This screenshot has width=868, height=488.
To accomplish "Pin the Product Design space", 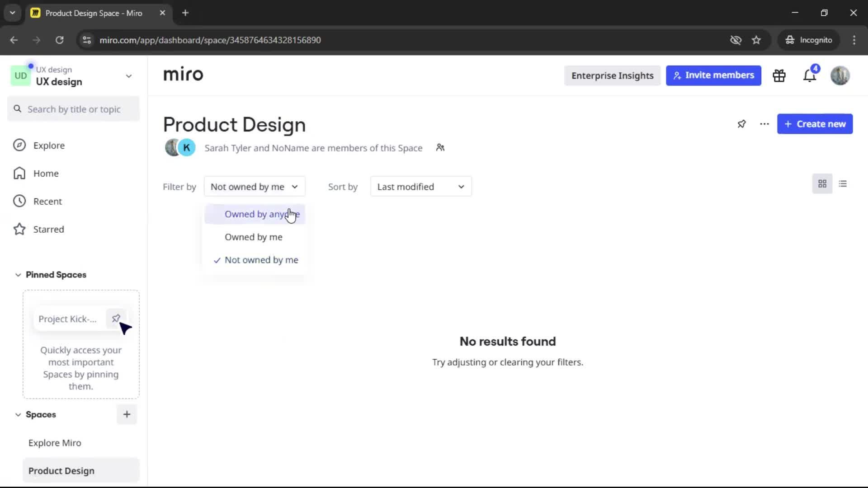I will pos(741,124).
